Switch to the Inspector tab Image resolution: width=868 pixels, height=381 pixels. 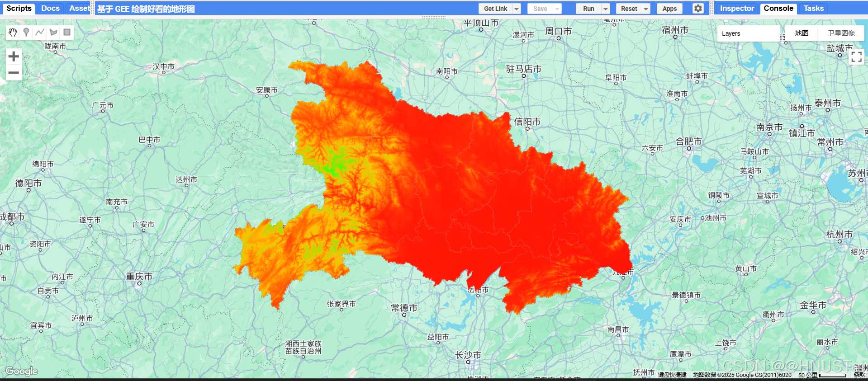pyautogui.click(x=737, y=8)
